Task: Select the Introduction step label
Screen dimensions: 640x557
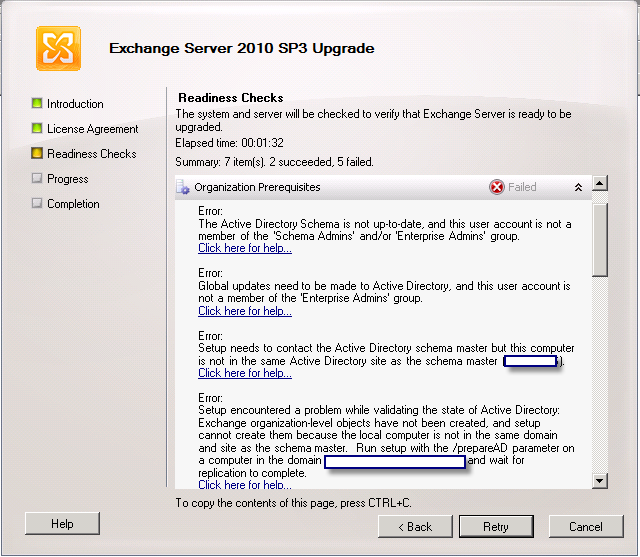Action: (75, 104)
